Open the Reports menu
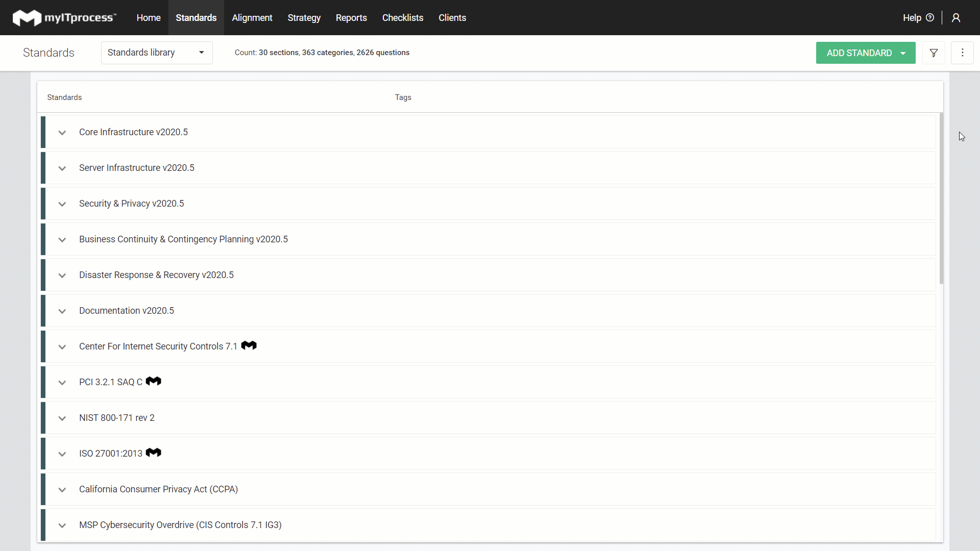 [351, 18]
